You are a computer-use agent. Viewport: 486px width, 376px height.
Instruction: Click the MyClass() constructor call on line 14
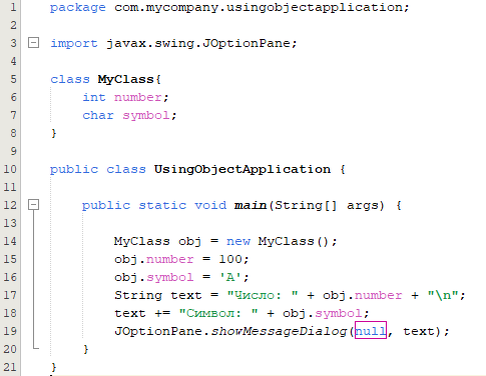click(293, 241)
